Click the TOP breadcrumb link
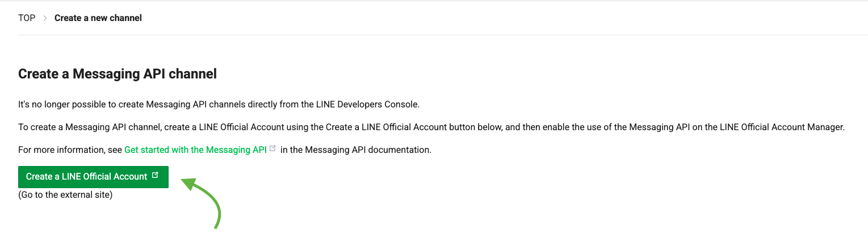The height and width of the screenshot is (241, 868). 27,18
